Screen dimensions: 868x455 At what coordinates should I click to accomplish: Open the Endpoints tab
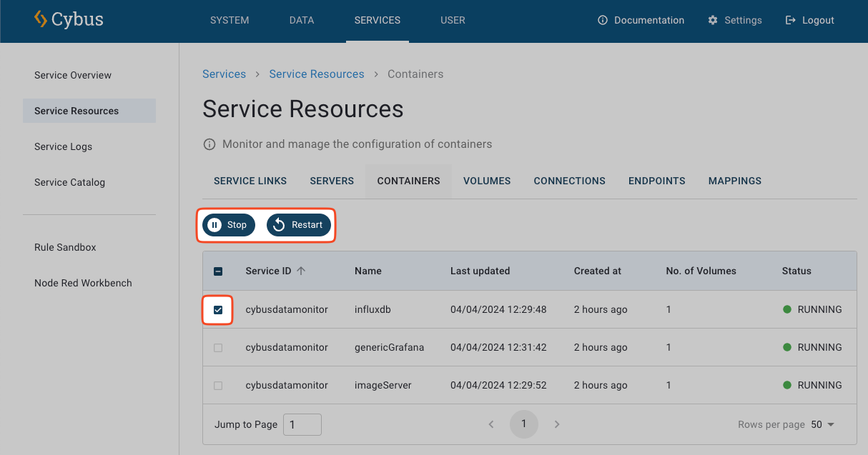(656, 181)
